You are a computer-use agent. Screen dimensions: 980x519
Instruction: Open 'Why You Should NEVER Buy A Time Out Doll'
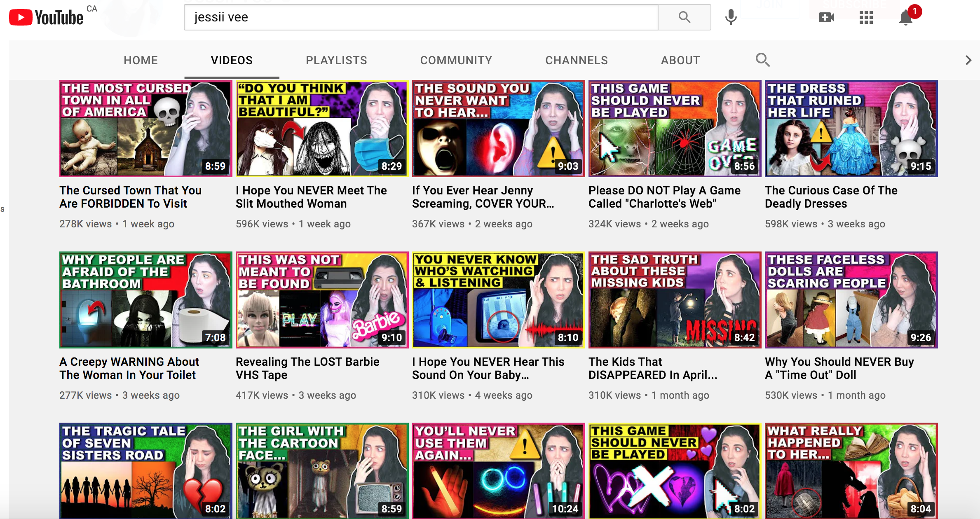(x=839, y=368)
